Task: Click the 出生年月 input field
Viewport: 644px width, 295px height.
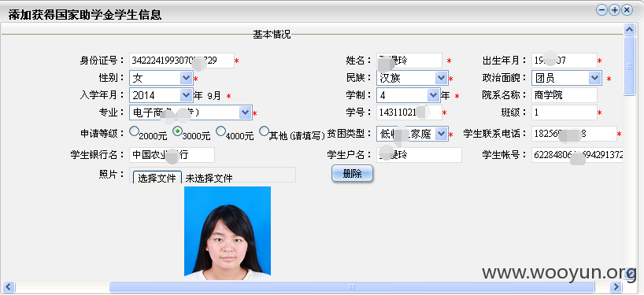Action: 564,61
